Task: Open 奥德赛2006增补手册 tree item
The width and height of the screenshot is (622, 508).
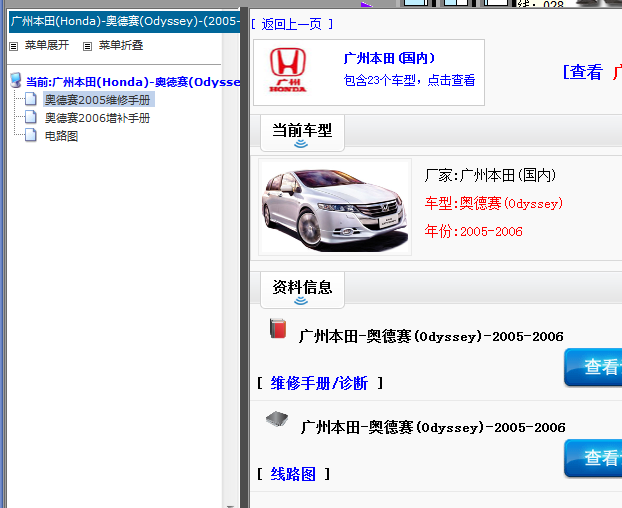Action: pyautogui.click(x=98, y=118)
